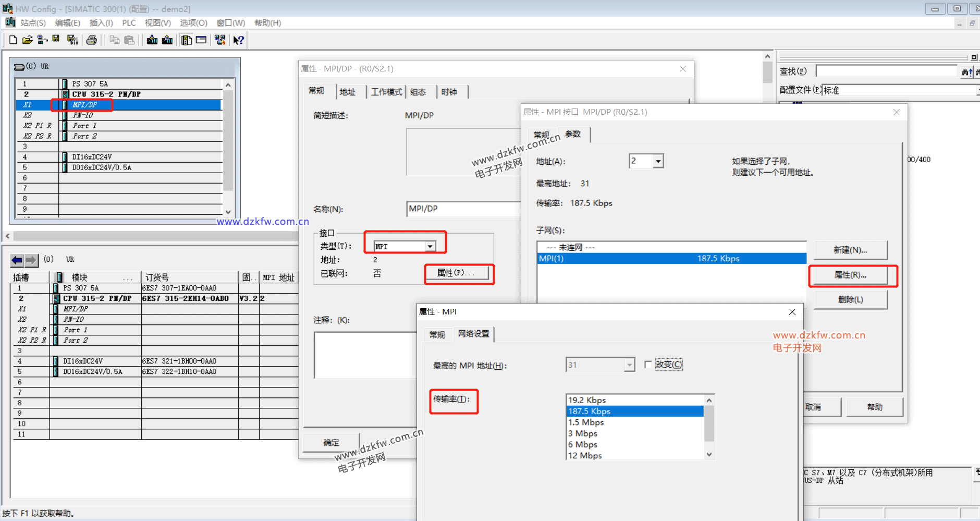Switch to the 网络设置 tab
The image size is (980, 521).
[x=473, y=334]
